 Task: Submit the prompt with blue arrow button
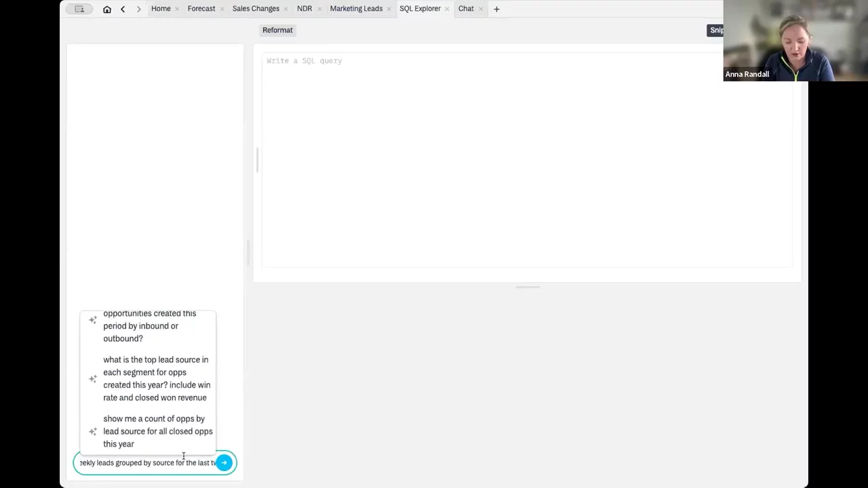[x=224, y=463]
